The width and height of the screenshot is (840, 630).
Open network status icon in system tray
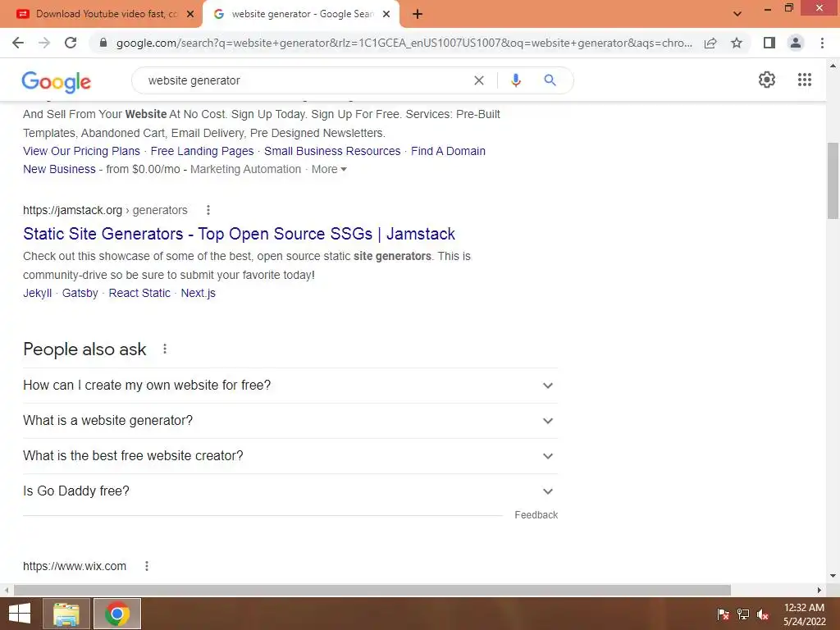coord(743,614)
